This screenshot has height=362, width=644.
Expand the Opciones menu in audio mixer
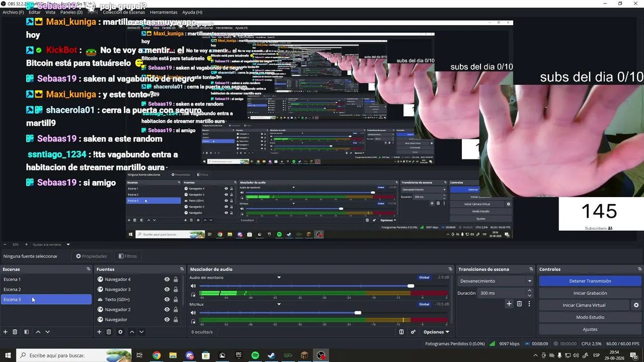(436, 332)
